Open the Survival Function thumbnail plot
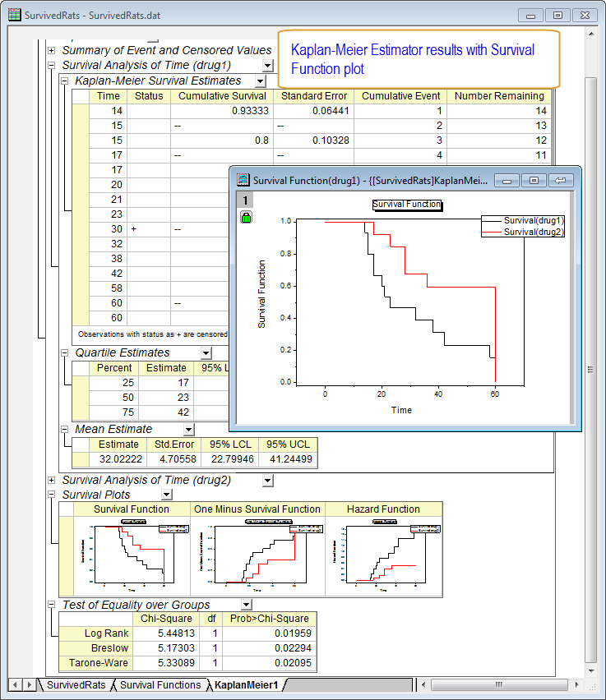 click(x=132, y=556)
